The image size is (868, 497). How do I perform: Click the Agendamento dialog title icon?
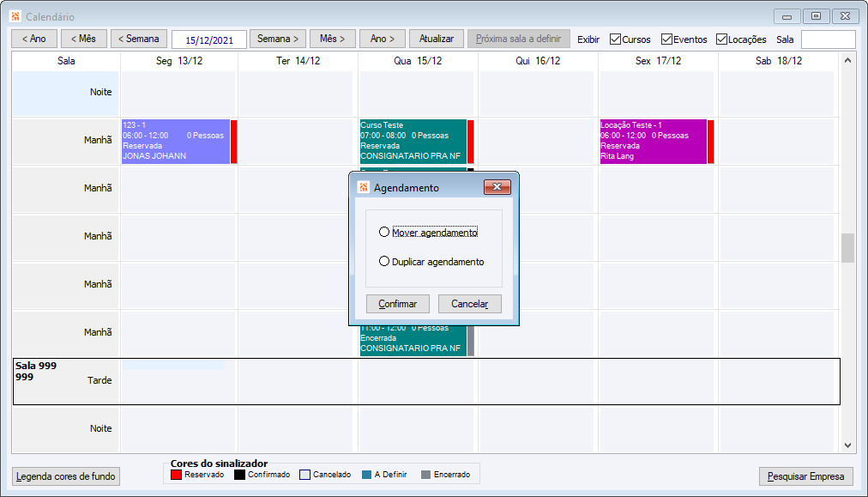click(363, 187)
